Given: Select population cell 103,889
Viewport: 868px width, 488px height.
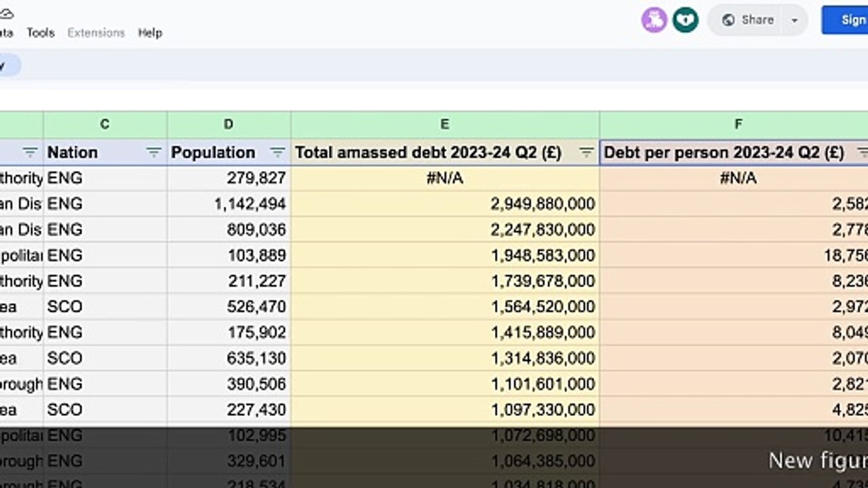Looking at the screenshot, I should point(229,256).
